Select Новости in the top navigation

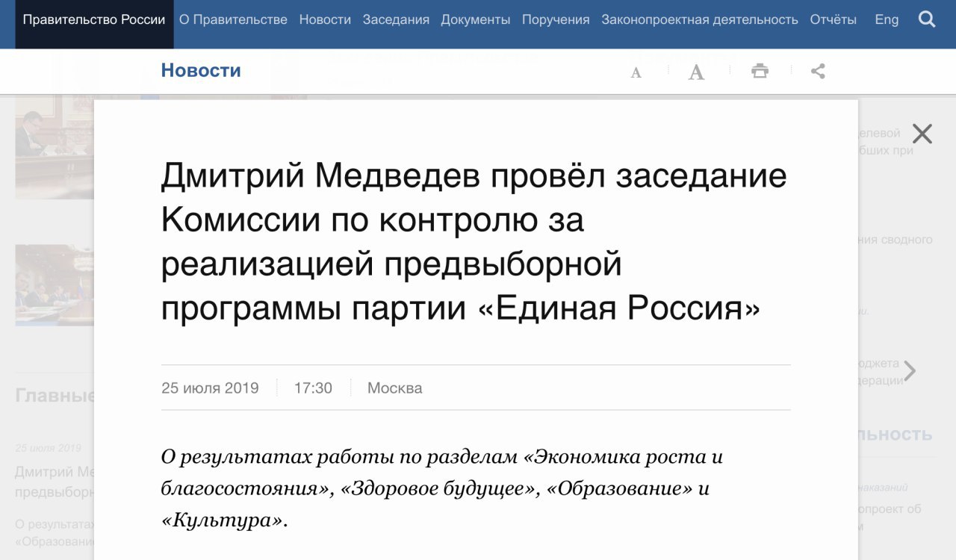325,20
